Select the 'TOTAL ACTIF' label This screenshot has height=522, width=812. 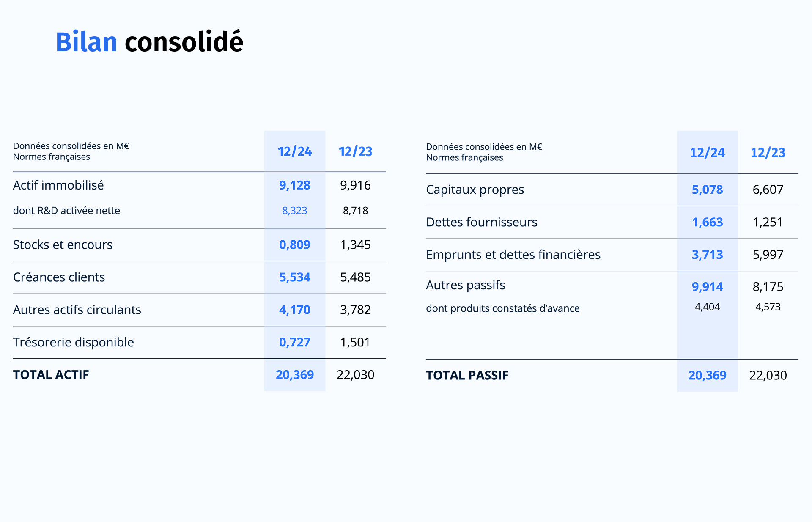(x=51, y=375)
